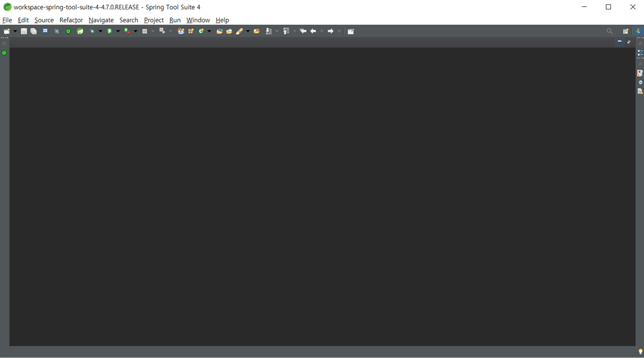644x358 pixels.
Task: Click the Next Annotation icon
Action: (269, 31)
